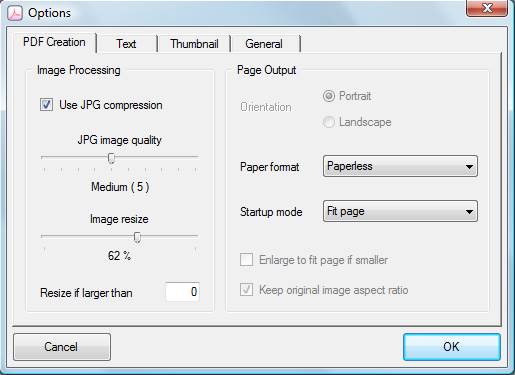Switch to the Text tab
The width and height of the screenshot is (515, 375).
point(126,44)
